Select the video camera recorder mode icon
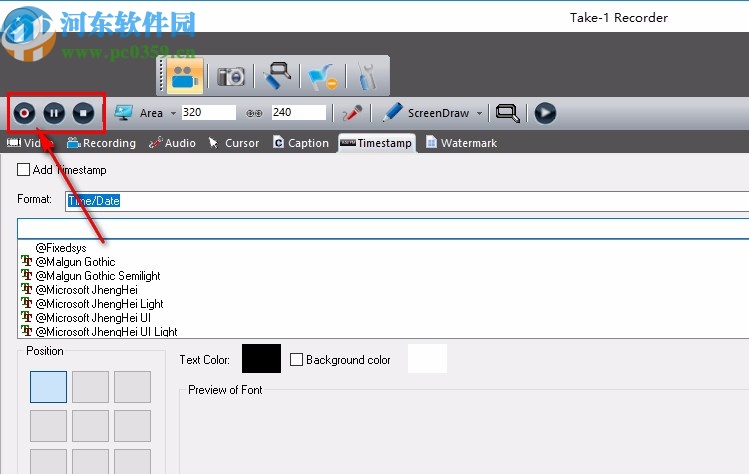 [x=185, y=76]
